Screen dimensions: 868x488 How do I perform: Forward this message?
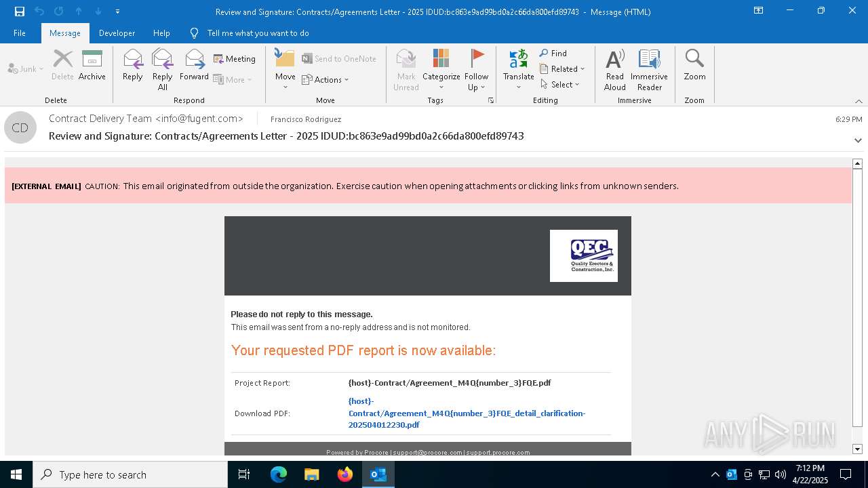pos(194,65)
